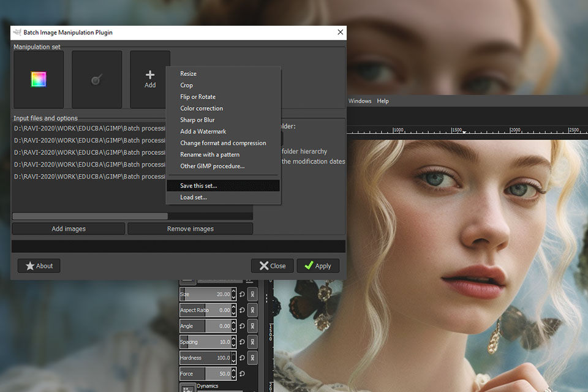588x392 pixels.
Task: Decrease the Size value with down arrow
Action: pos(233,298)
